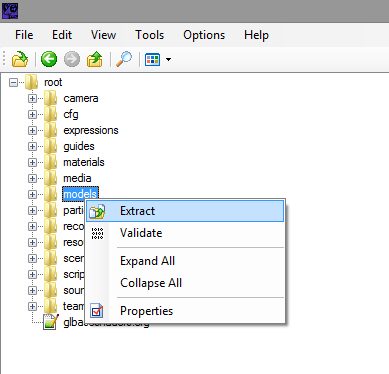Expand the materials folder node

coord(32,162)
